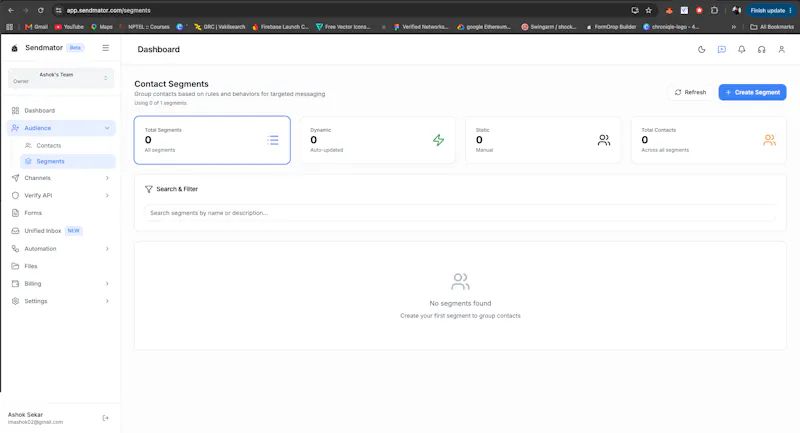
Task: Click Finish update in the browser
Action: tap(770, 10)
